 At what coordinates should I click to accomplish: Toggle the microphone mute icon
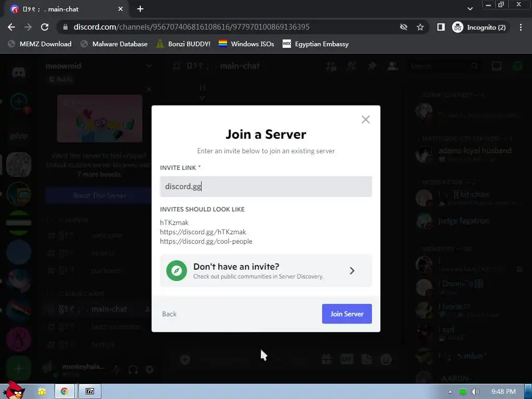[116, 369]
